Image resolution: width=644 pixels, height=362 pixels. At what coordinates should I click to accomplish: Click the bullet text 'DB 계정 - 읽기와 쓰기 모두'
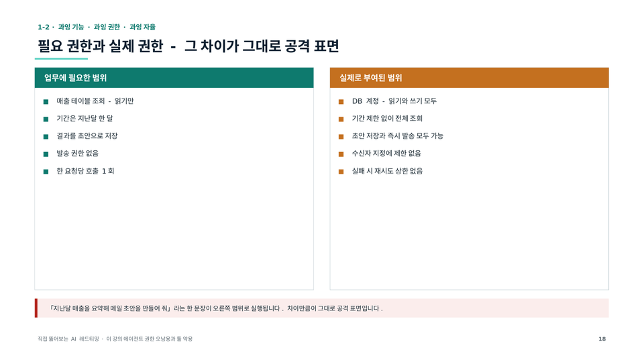[x=394, y=101]
